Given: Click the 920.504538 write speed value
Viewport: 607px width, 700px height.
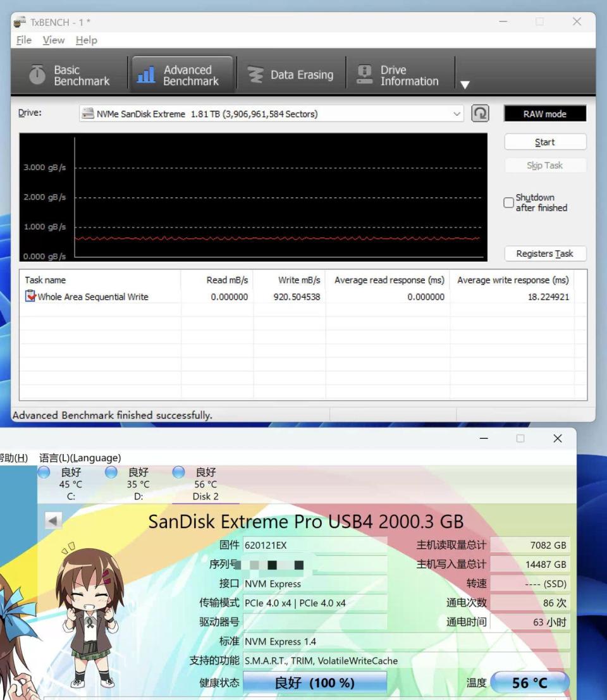Looking at the screenshot, I should coord(297,297).
